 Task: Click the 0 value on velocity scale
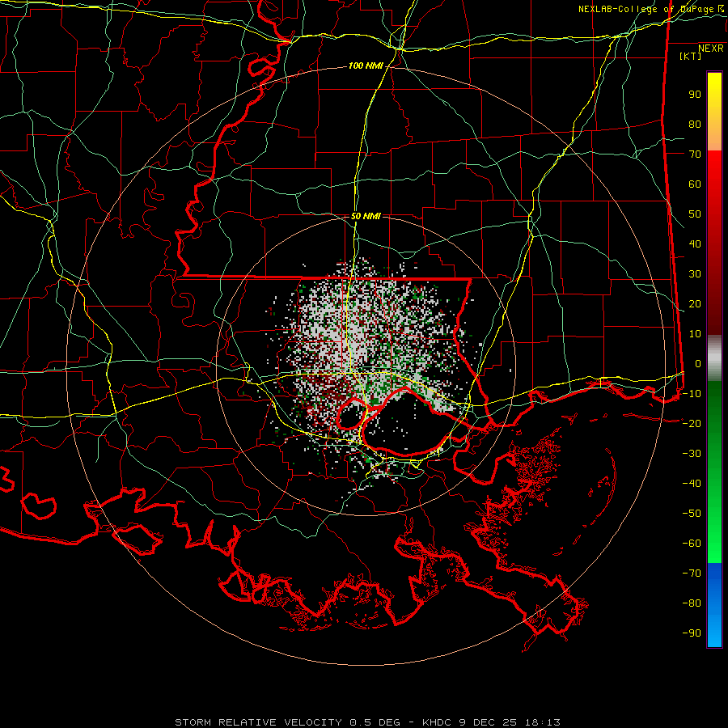coord(698,364)
